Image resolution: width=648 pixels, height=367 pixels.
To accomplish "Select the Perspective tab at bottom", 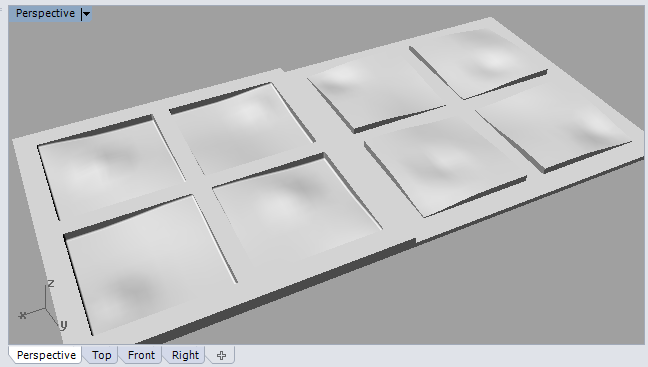I will click(46, 355).
